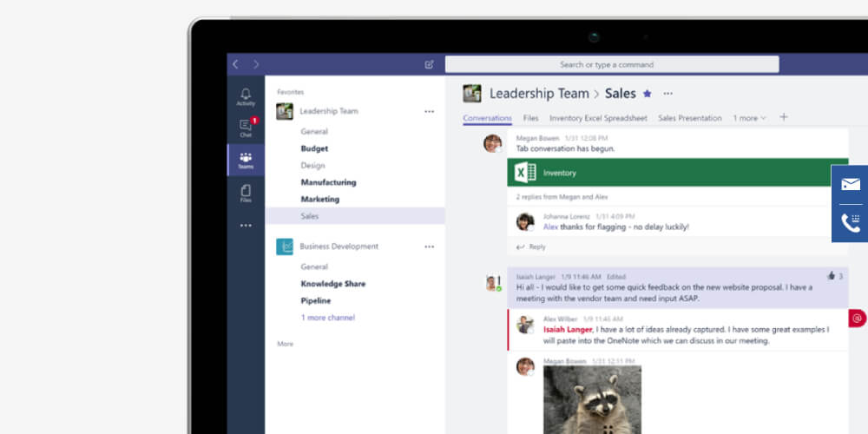Open Leadership Team more options ellipsis

click(429, 111)
